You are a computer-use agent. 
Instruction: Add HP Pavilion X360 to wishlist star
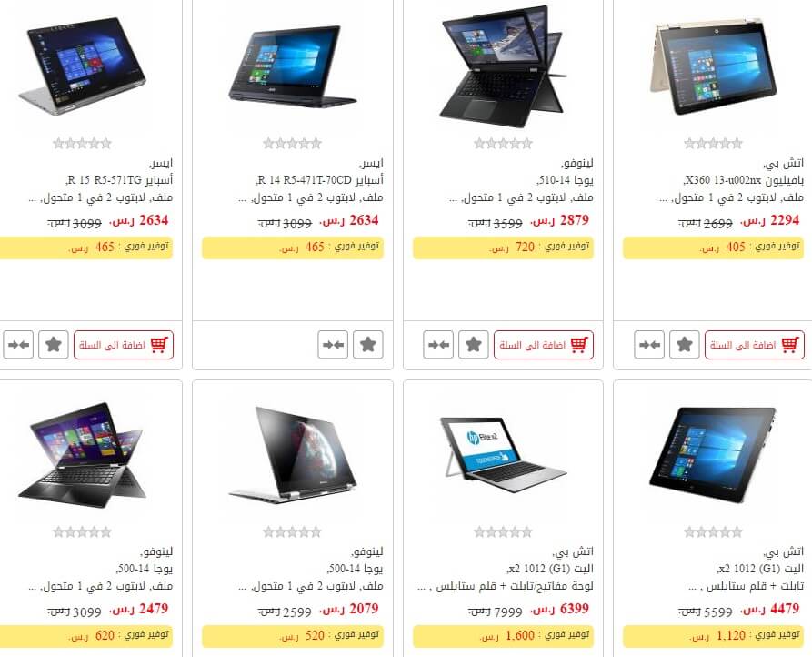pos(684,345)
